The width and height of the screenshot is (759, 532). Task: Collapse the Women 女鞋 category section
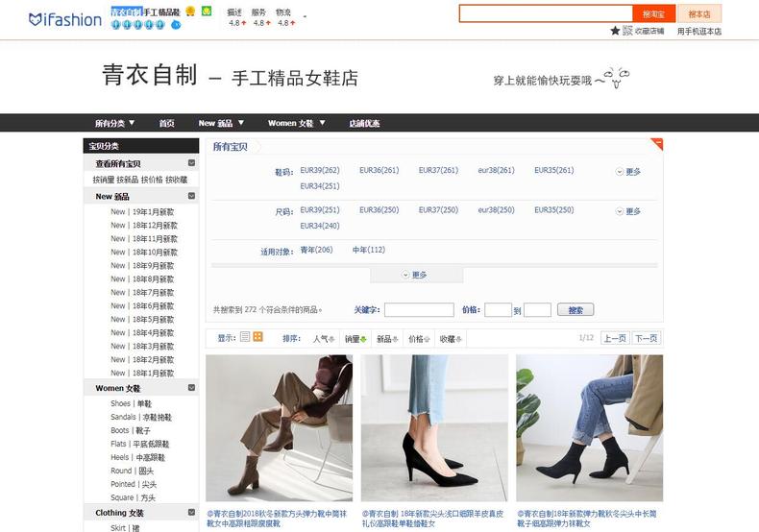(x=191, y=388)
